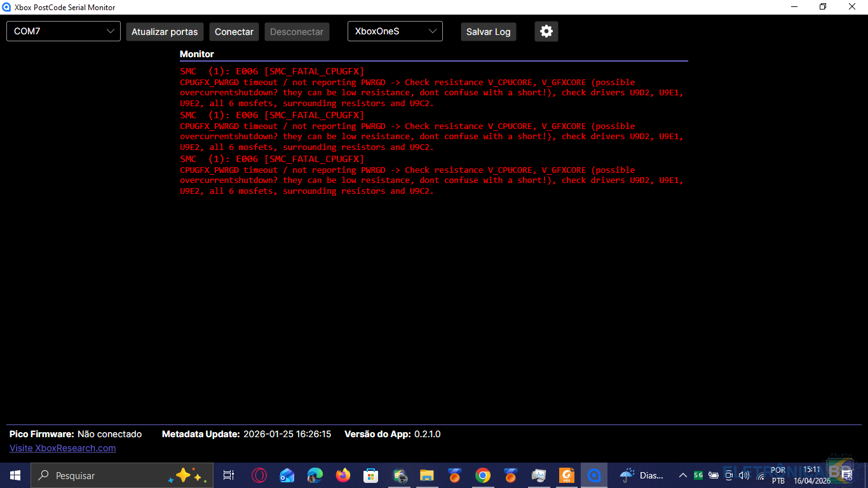This screenshot has height=488, width=868.
Task: Click the Atualizar portas button
Action: [165, 32]
